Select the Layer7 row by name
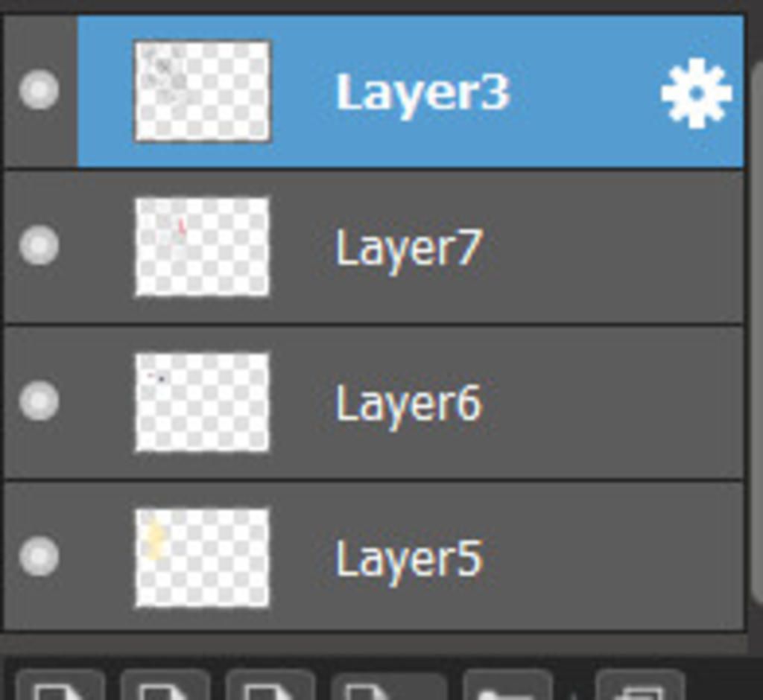Viewport: 763px width, 700px height. [x=408, y=248]
